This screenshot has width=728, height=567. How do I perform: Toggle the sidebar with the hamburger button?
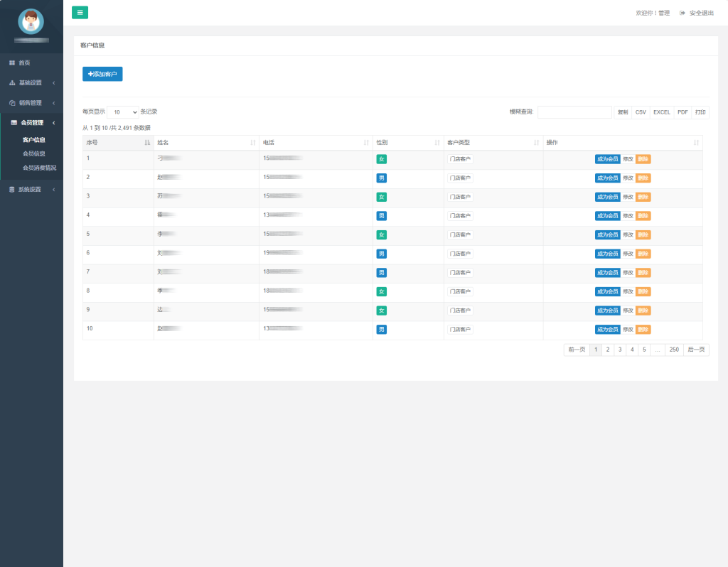click(80, 13)
